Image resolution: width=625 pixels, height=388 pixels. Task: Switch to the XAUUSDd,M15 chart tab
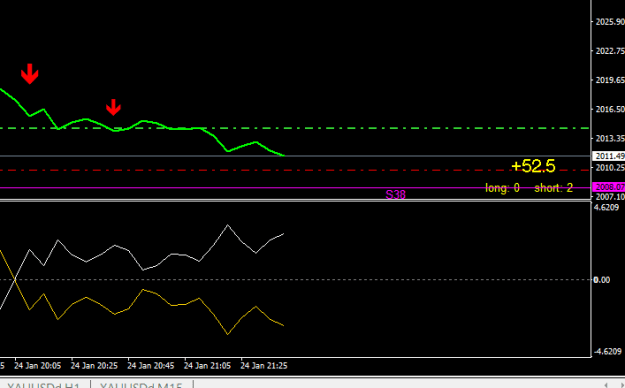click(x=141, y=386)
